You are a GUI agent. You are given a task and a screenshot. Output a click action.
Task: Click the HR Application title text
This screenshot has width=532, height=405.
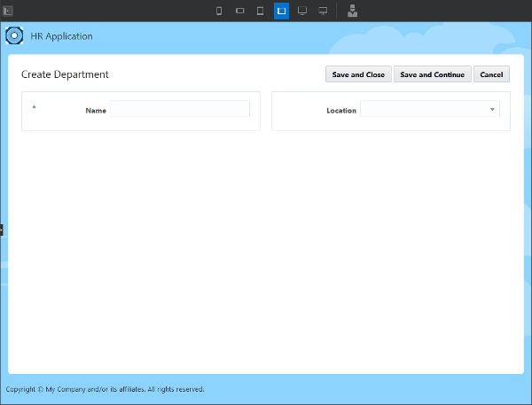61,36
